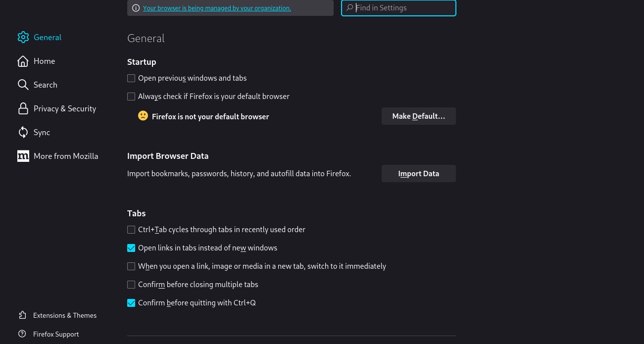Click the Privacy & Security lock icon
Viewport: 644px width, 344px height.
coord(23,108)
